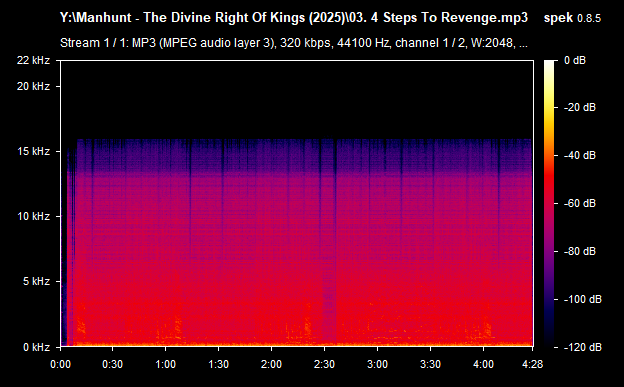
Task: Click the spek 0.8.5 version label
Action: [x=572, y=18]
